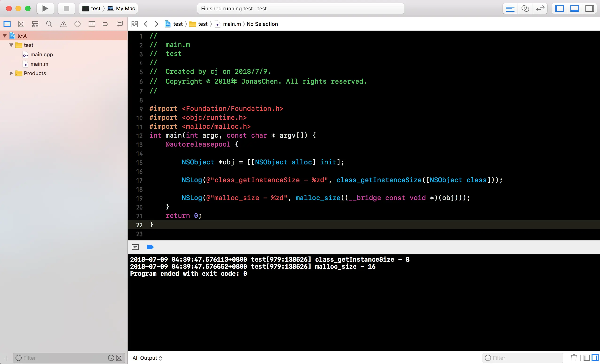Open the Find navigator magnifier icon
The image size is (600, 364).
coord(49,24)
